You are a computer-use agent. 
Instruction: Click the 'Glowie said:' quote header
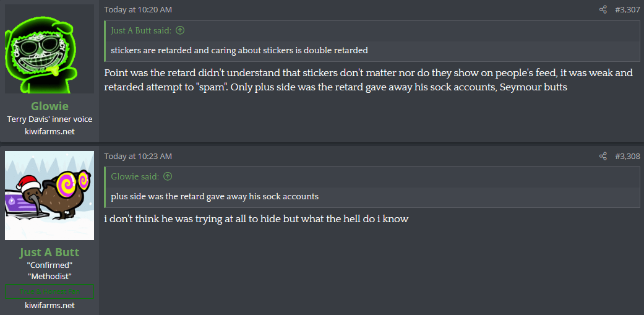click(x=135, y=176)
